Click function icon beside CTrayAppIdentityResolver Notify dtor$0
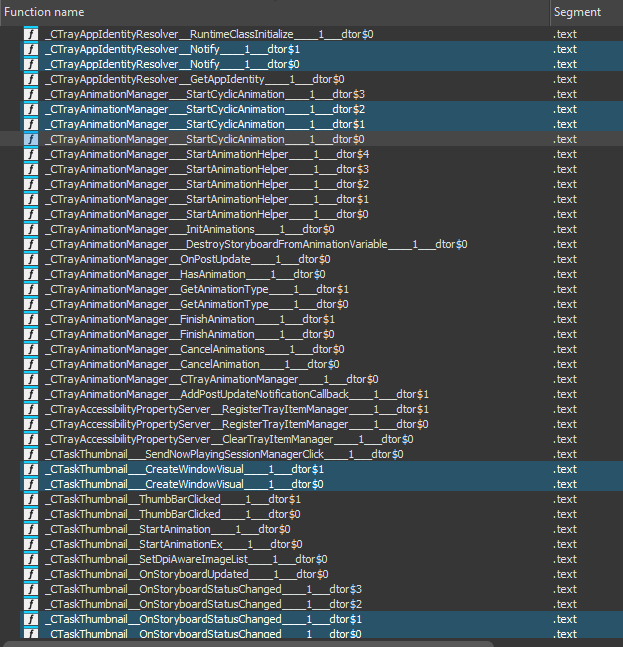This screenshot has width=623, height=647. point(31,64)
